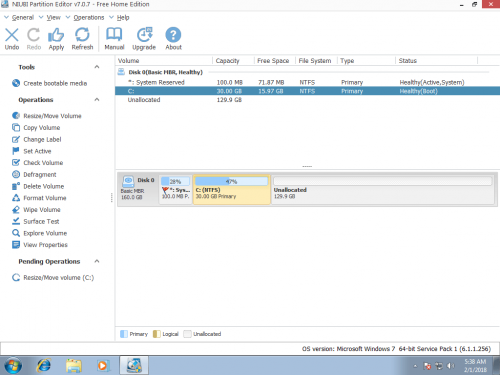Open the About dialog icon
Image resolution: width=500 pixels, height=375 pixels.
coord(173,35)
